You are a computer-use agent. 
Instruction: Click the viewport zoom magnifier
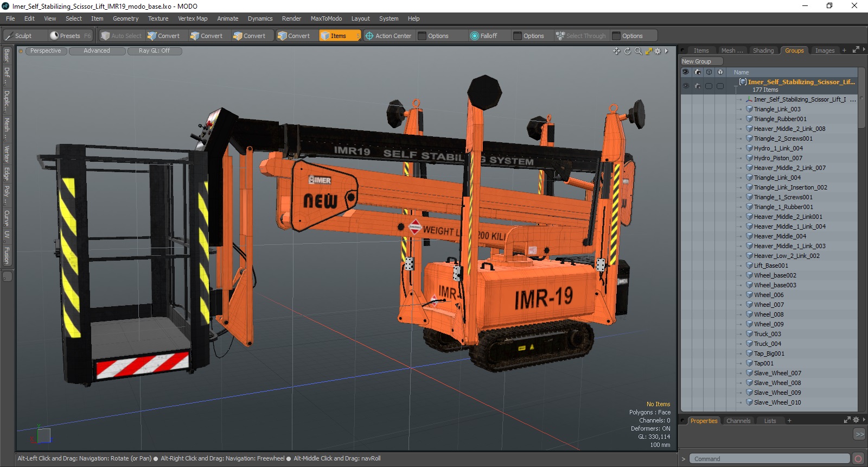click(x=638, y=51)
